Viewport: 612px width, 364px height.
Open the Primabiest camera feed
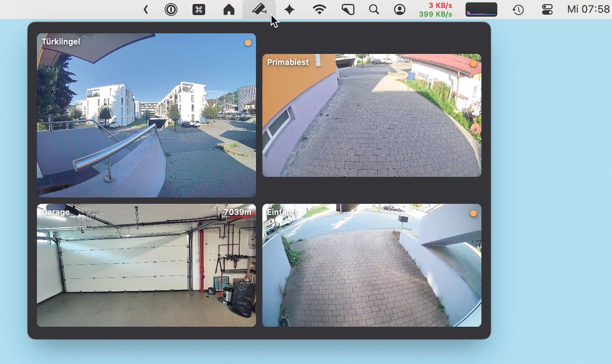(372, 115)
